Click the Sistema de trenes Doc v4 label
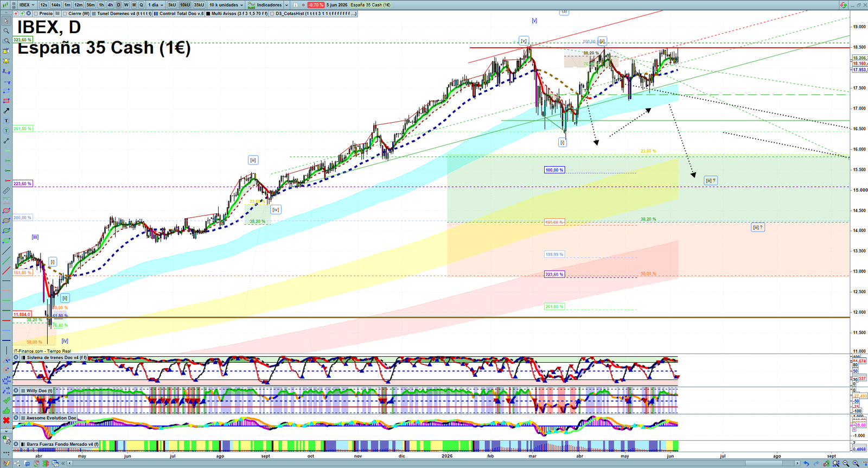The width and height of the screenshot is (868, 468). point(56,358)
